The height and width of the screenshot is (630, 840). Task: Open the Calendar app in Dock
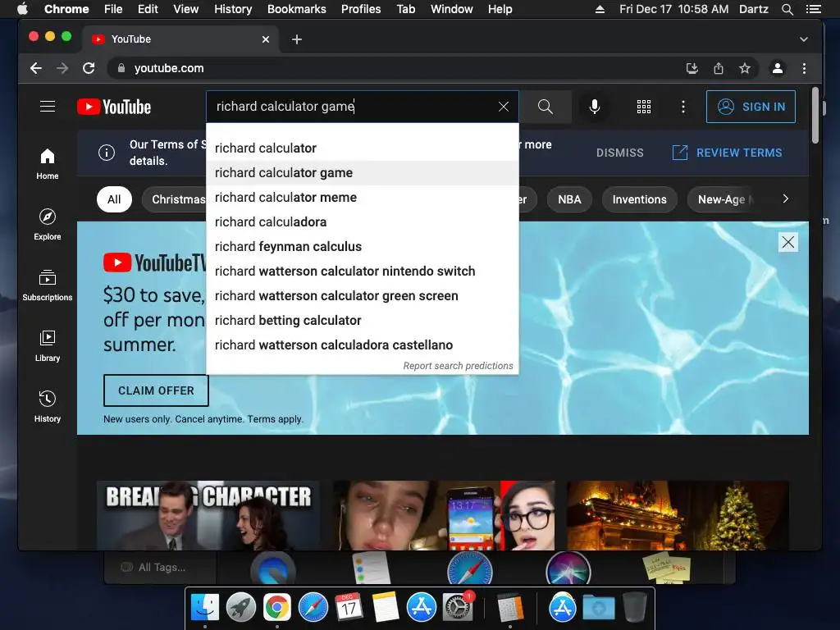coord(349,607)
